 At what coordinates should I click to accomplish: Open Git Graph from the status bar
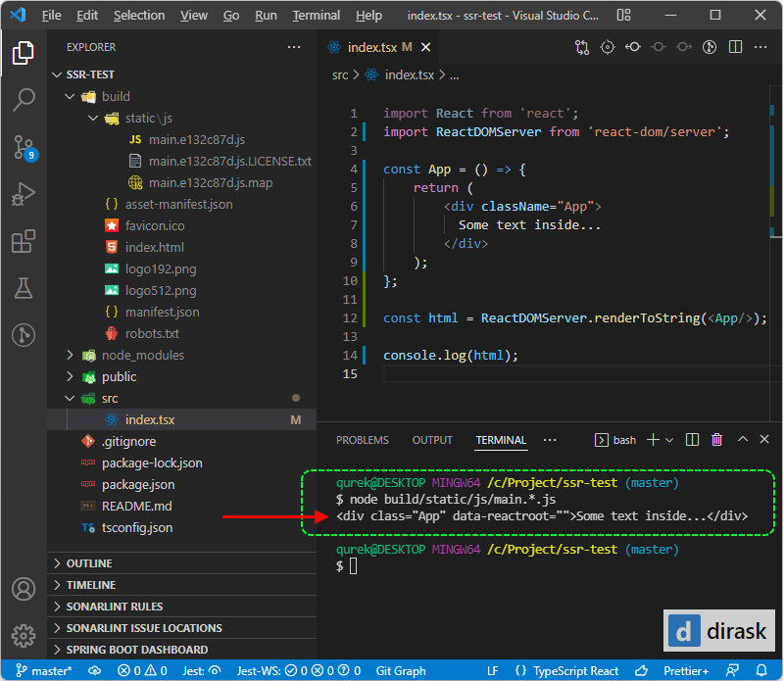400,670
